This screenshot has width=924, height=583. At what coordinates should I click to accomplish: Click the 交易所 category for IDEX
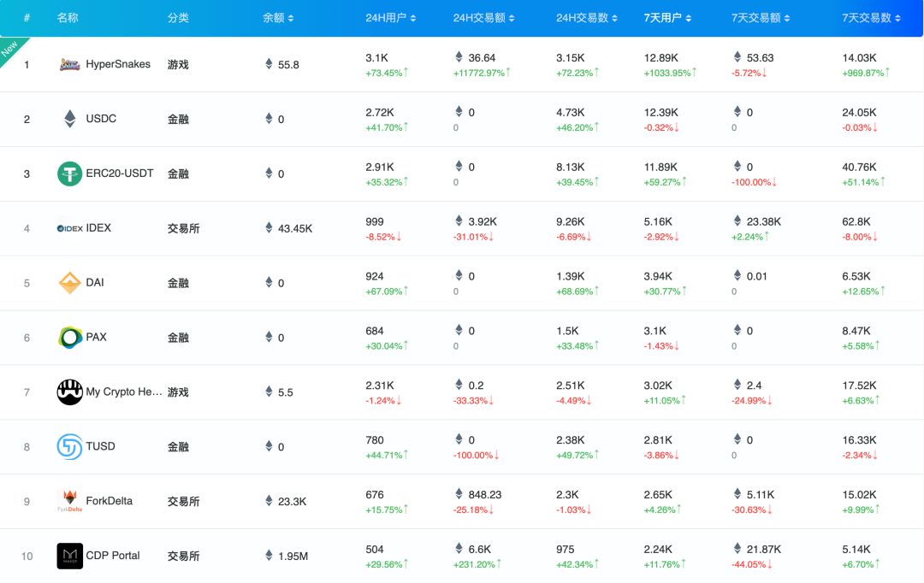(x=183, y=228)
